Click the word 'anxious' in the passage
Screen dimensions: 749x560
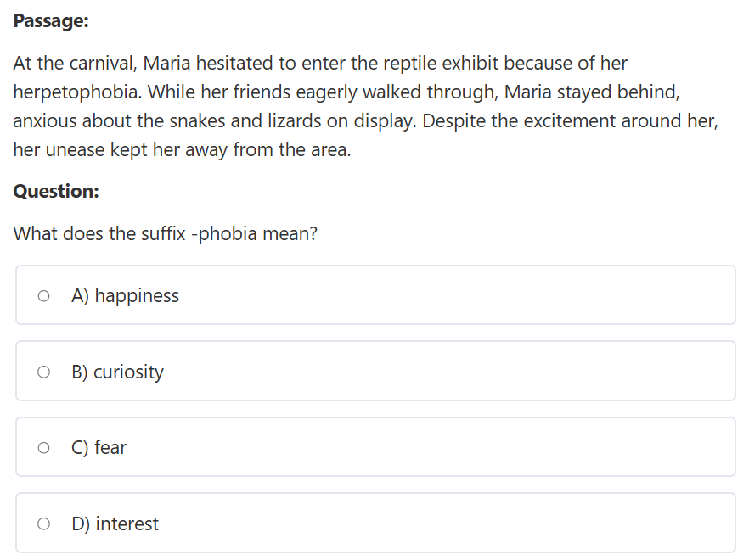tap(44, 121)
